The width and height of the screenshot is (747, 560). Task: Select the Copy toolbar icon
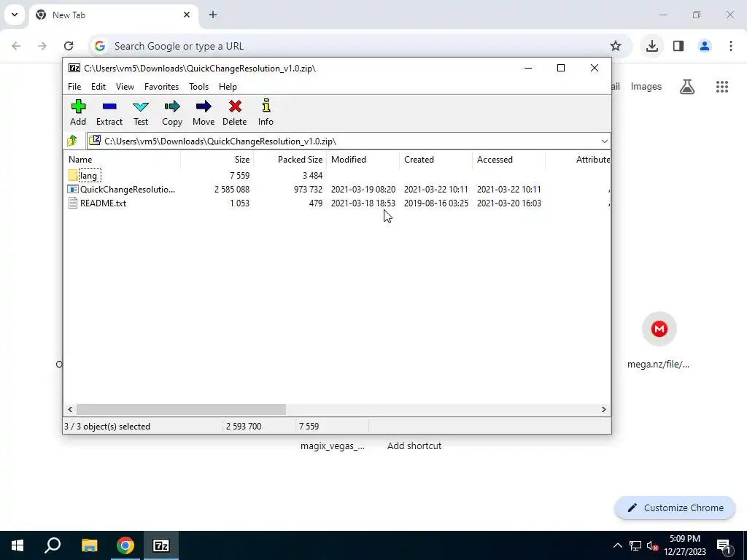(x=172, y=112)
